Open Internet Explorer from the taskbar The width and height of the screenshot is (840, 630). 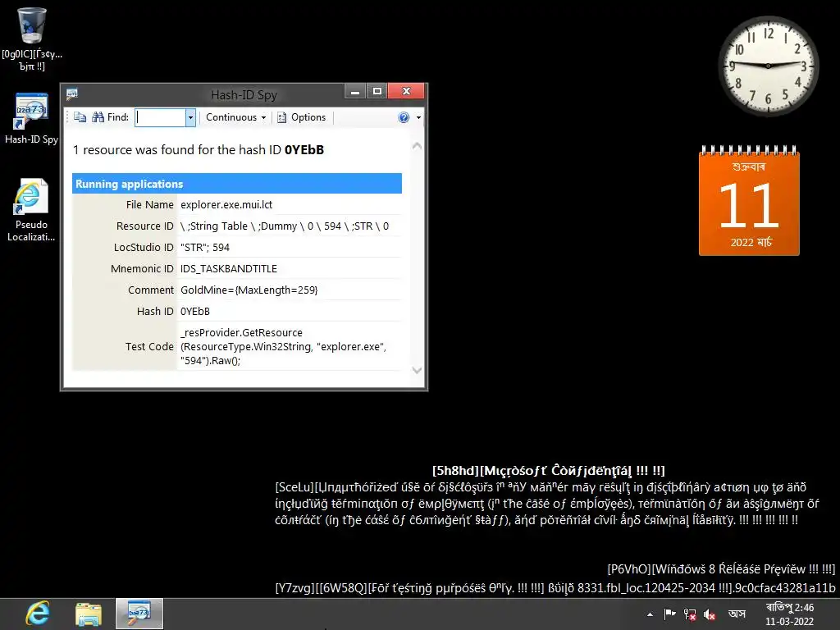tap(38, 614)
